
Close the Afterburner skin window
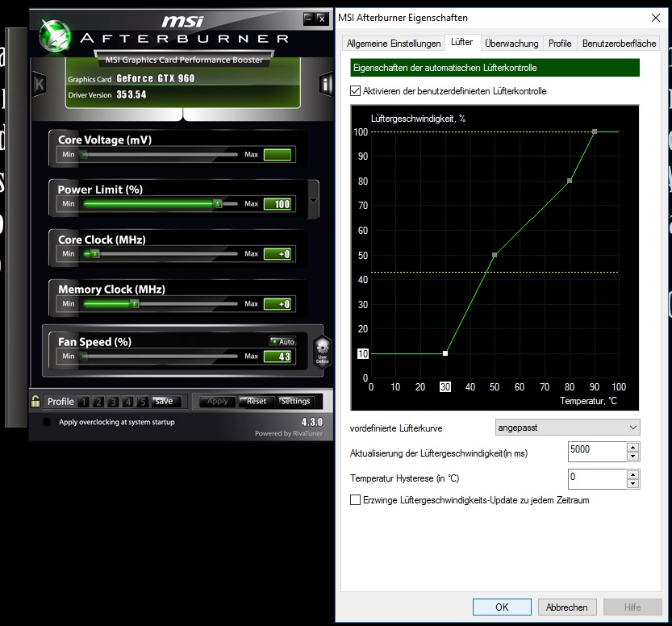click(322, 19)
